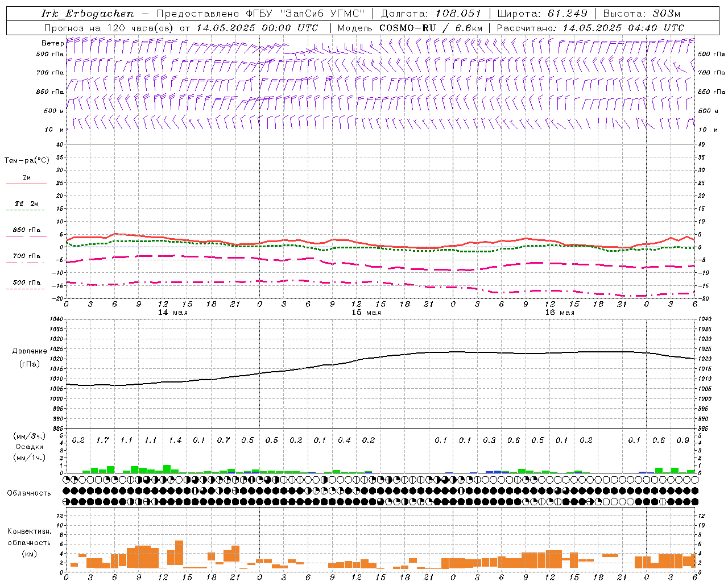
Task: Click the Давление pressure panel label
Action: (29, 351)
